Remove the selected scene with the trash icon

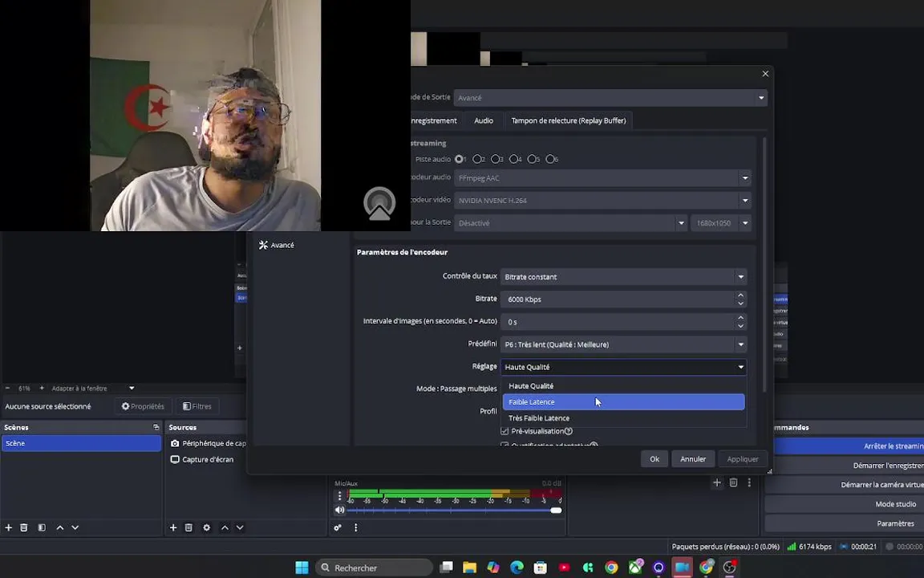click(24, 528)
